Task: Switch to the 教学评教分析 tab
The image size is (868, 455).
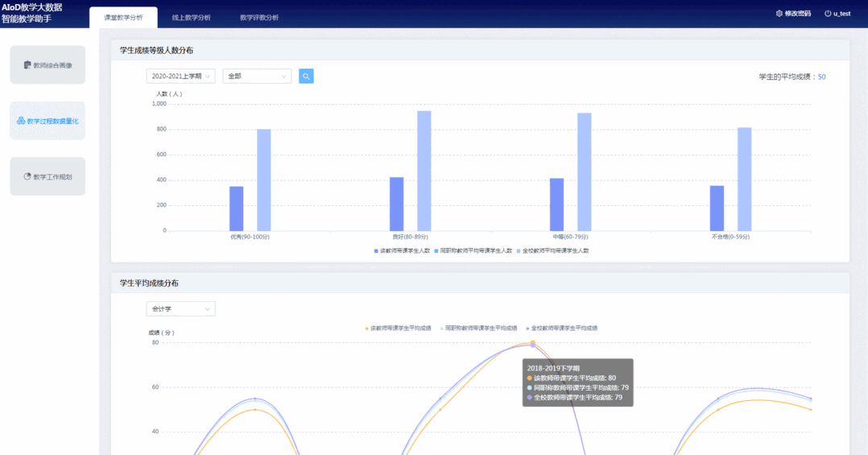Action: (259, 17)
